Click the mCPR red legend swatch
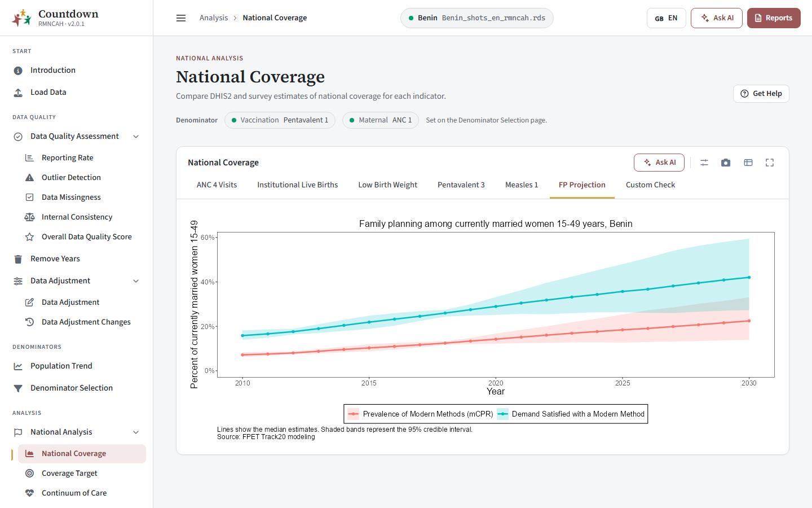 click(354, 414)
